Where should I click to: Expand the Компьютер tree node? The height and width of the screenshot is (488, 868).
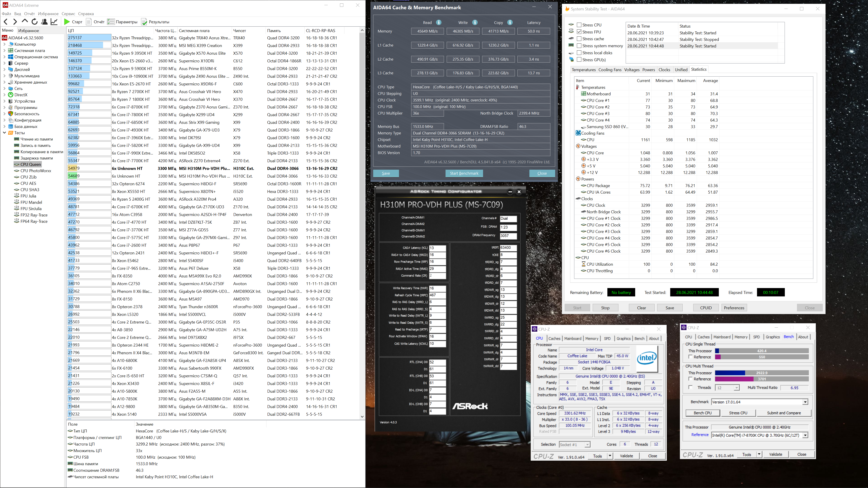tap(4, 44)
